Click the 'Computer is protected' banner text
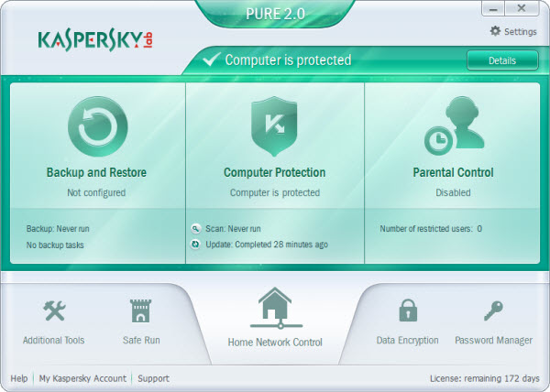 point(288,60)
